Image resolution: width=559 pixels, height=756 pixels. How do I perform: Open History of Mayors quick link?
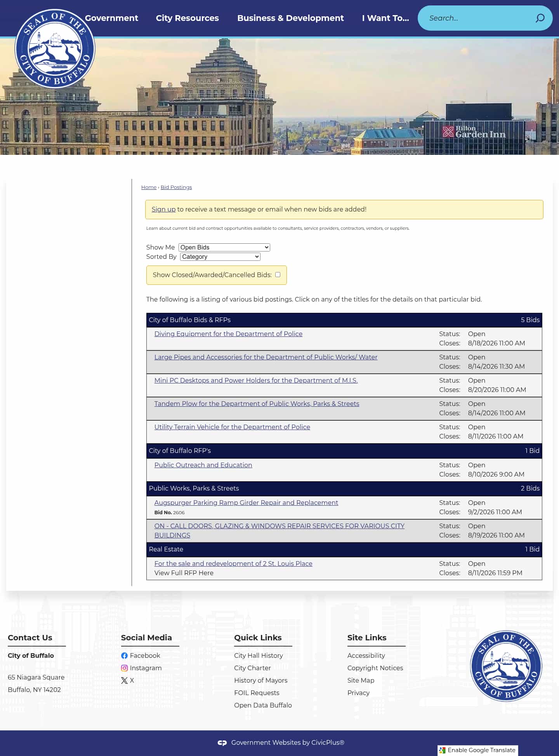(x=261, y=680)
